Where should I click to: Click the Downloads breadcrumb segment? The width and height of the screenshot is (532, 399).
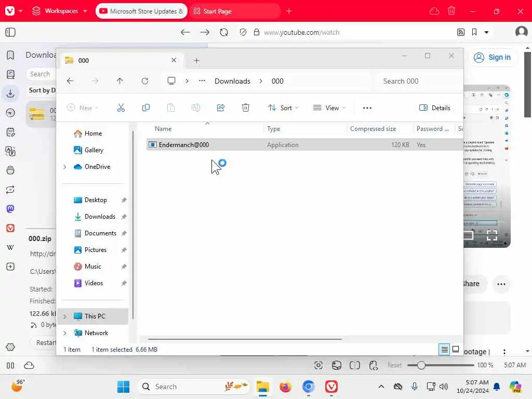[x=232, y=81]
